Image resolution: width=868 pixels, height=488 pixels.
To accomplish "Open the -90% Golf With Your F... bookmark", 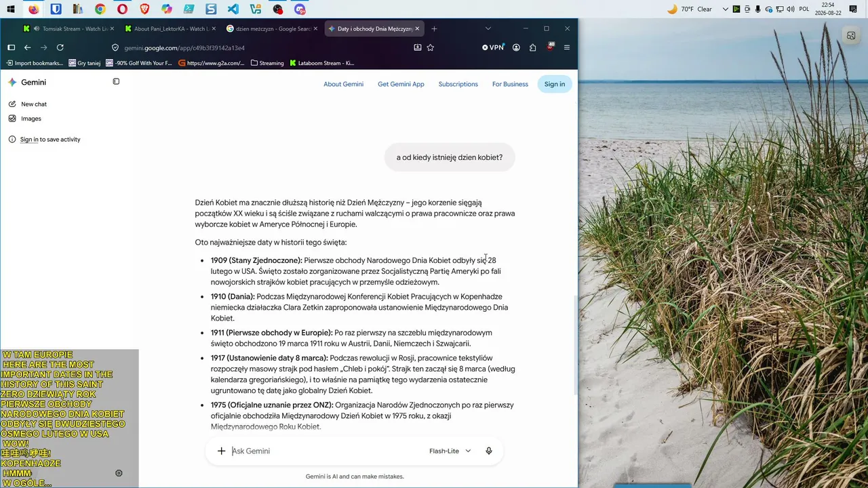I will 139,63.
